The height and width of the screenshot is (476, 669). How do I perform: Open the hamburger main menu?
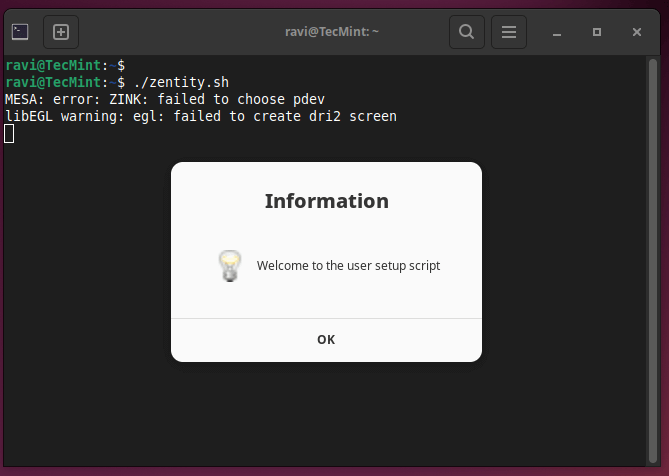508,32
